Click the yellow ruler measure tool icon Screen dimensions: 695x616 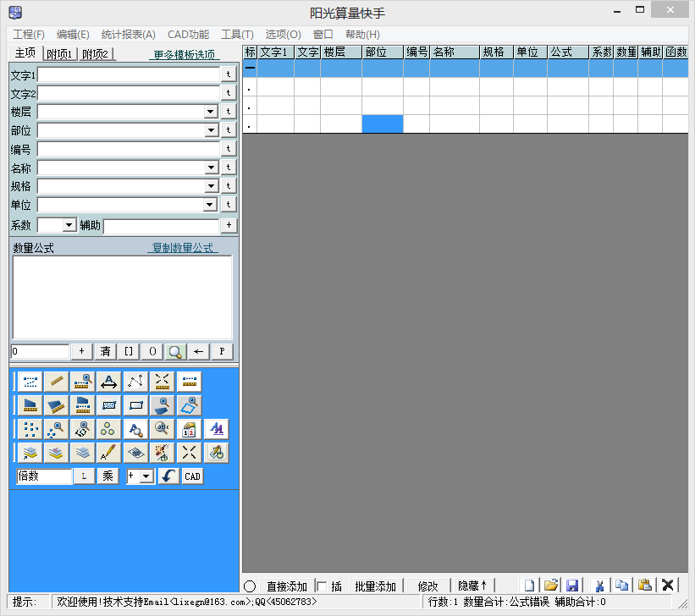pos(56,382)
